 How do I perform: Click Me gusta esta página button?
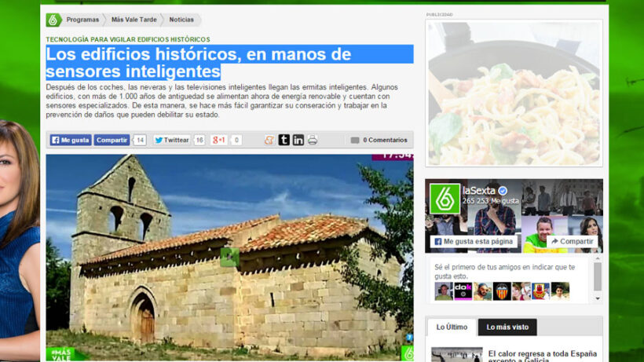click(474, 241)
